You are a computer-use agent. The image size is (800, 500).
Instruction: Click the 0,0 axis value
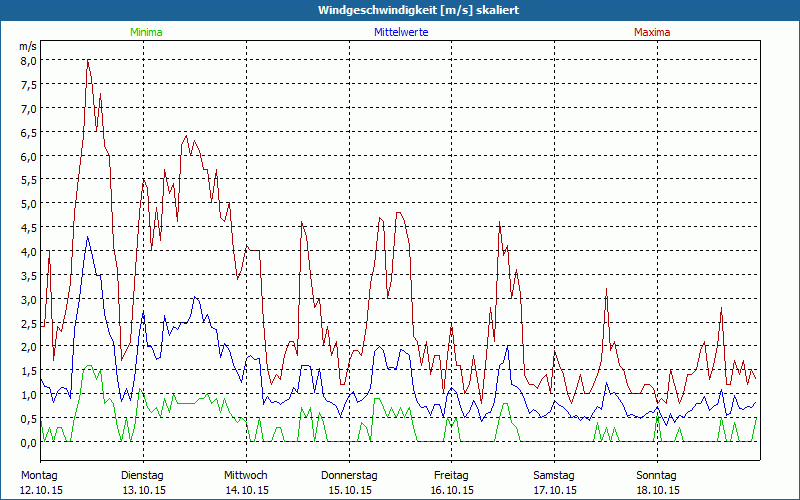[29, 443]
